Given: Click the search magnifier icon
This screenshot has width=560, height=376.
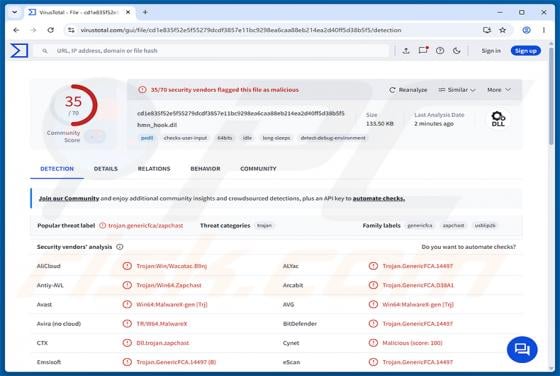Looking at the screenshot, I should [x=45, y=51].
